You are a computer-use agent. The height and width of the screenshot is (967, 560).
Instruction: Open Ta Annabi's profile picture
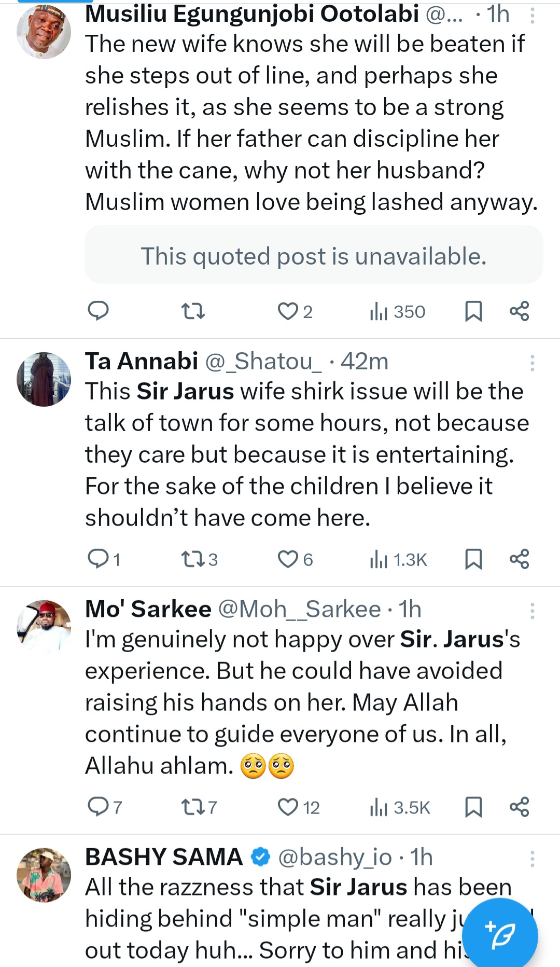point(44,379)
